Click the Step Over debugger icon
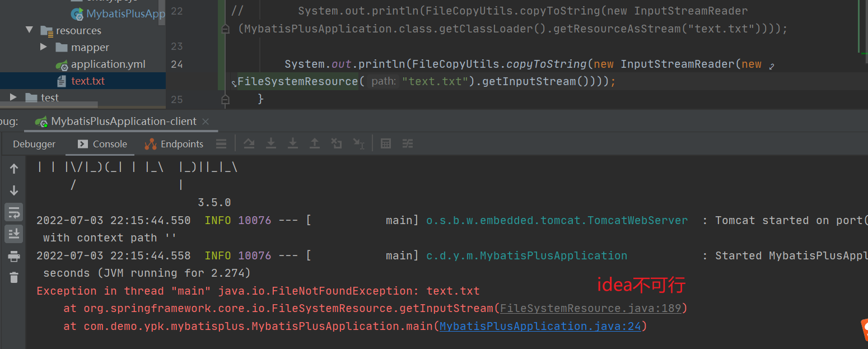This screenshot has height=349, width=868. (249, 144)
